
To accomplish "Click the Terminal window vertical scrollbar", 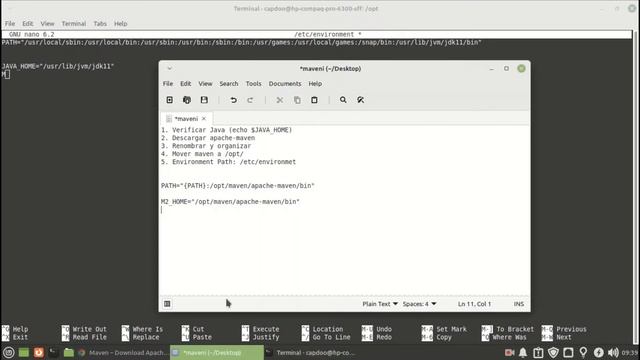I will (636, 188).
